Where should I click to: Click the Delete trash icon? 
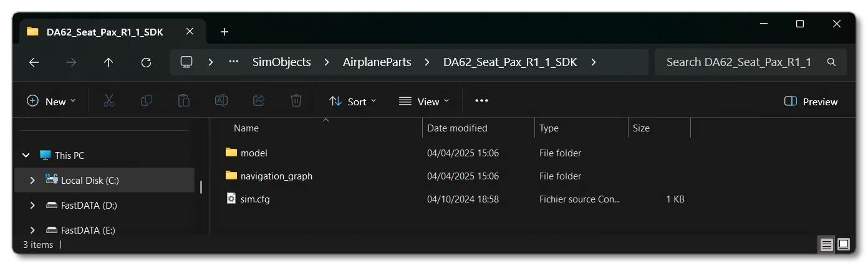pos(296,101)
